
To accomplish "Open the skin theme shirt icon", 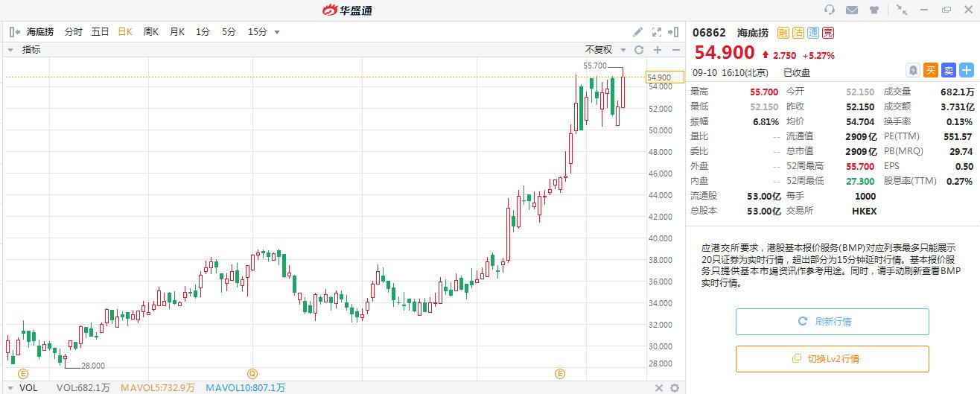I will pos(874,10).
